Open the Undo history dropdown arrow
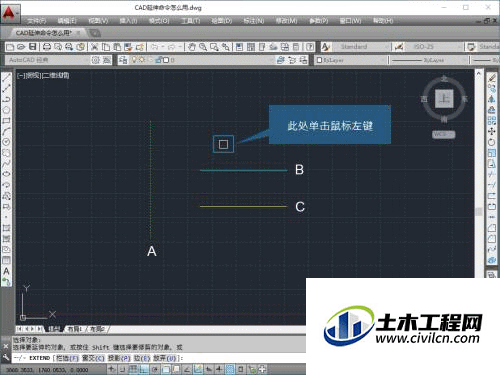500x375 pixels. (163, 47)
